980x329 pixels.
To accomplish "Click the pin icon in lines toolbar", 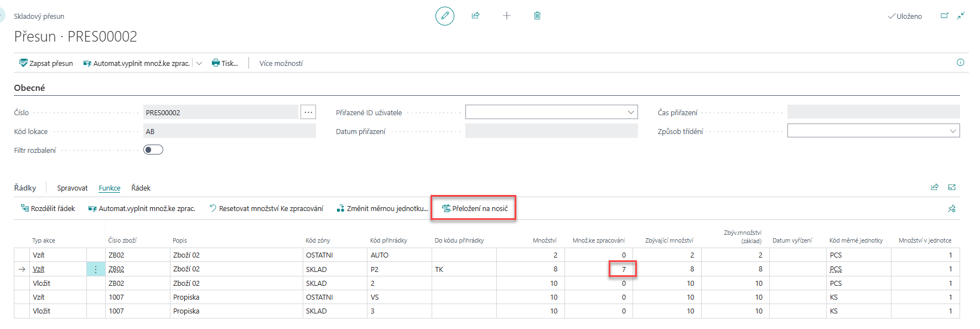I will (951, 209).
